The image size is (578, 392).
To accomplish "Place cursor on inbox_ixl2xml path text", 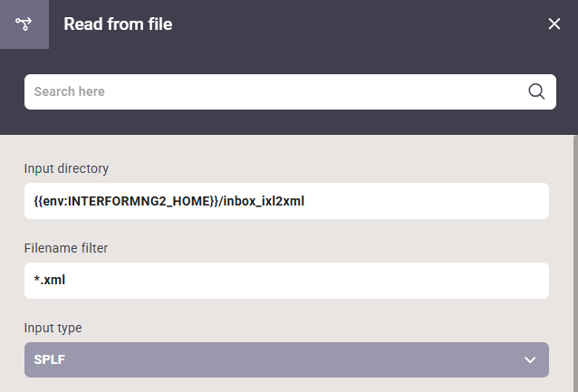I will 264,201.
